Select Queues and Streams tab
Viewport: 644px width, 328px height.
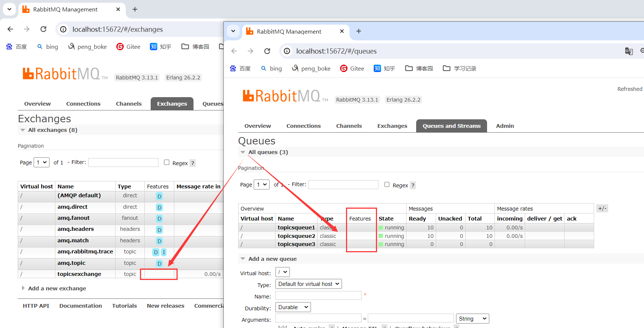(x=452, y=126)
